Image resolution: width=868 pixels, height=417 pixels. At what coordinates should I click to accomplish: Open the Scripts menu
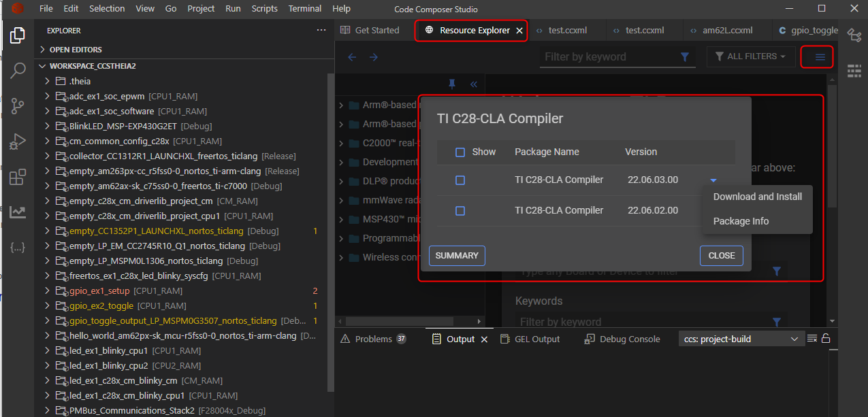click(x=264, y=9)
